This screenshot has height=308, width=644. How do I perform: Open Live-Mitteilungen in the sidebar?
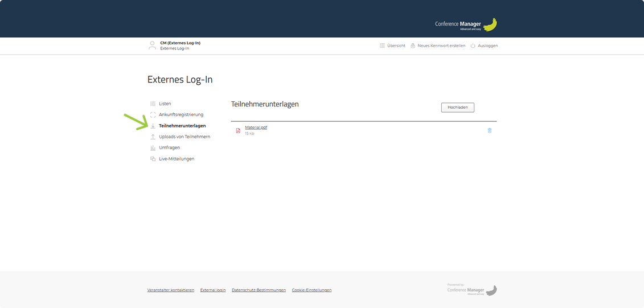point(177,159)
